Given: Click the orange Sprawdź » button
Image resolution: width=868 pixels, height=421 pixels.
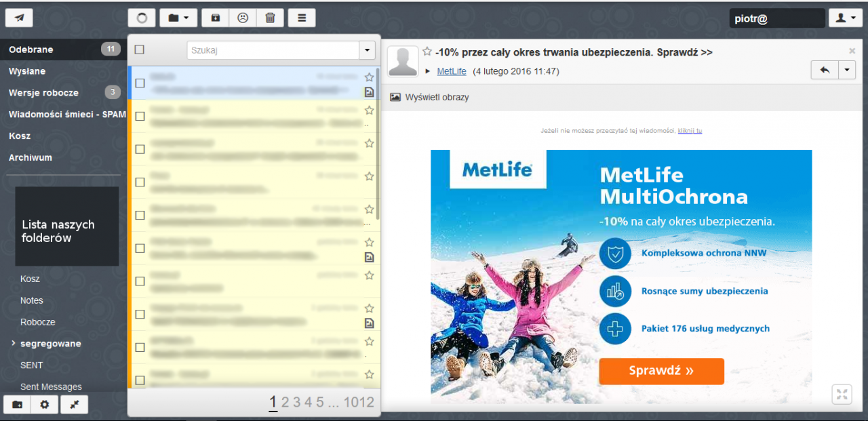Looking at the screenshot, I should point(662,371).
